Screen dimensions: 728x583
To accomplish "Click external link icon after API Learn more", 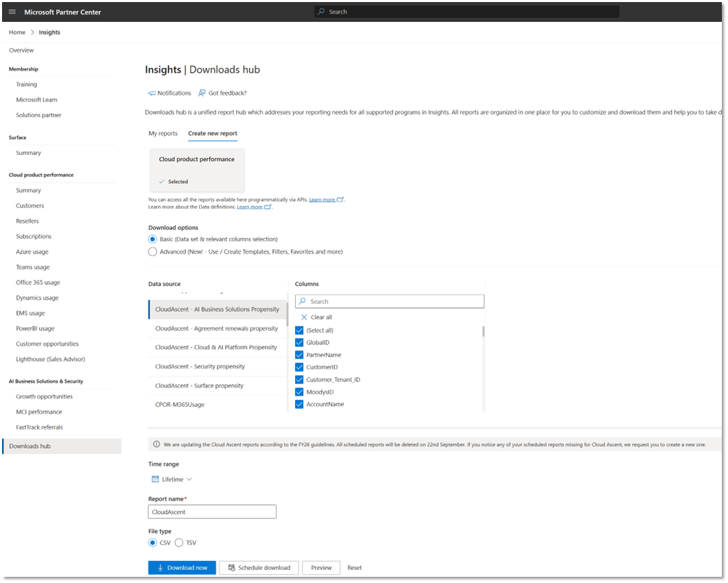I will (x=340, y=200).
